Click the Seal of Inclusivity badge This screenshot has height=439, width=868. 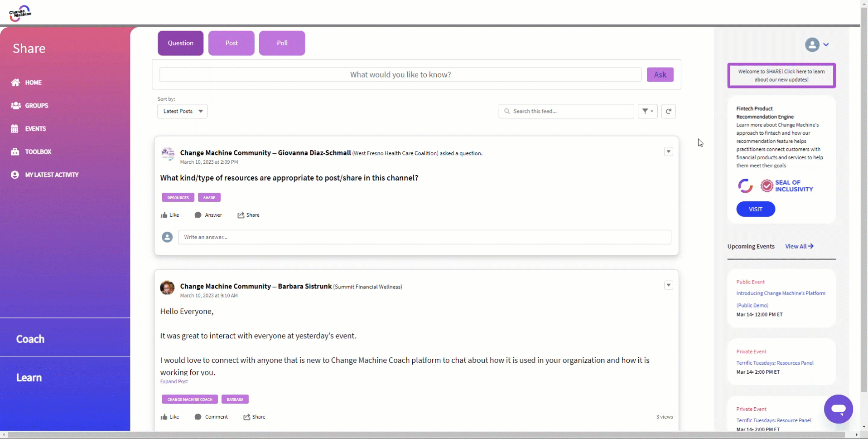[786, 186]
